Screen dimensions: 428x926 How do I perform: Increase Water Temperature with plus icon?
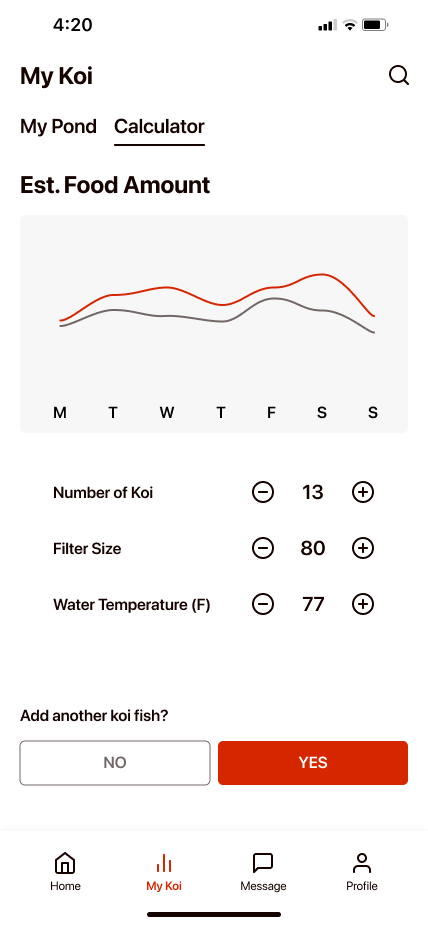coord(363,604)
